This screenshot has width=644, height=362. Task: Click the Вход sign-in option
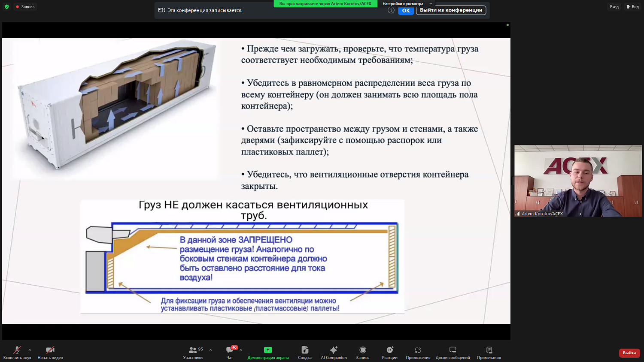tap(614, 6)
